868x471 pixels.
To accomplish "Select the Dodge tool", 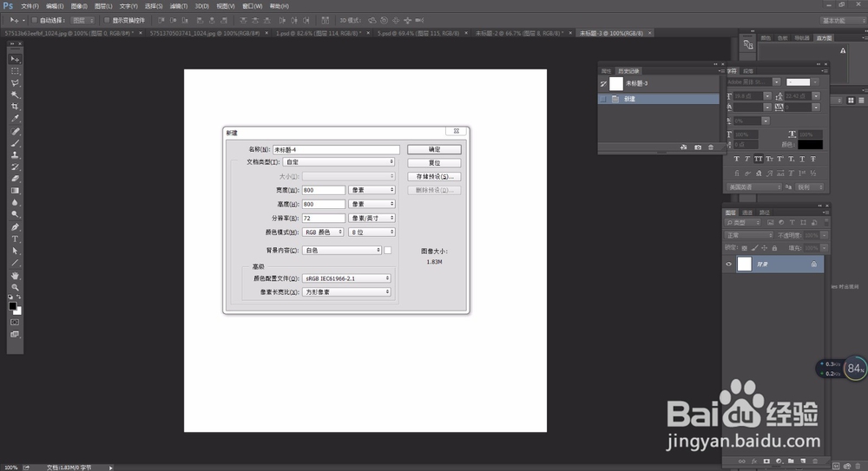I will pos(15,214).
